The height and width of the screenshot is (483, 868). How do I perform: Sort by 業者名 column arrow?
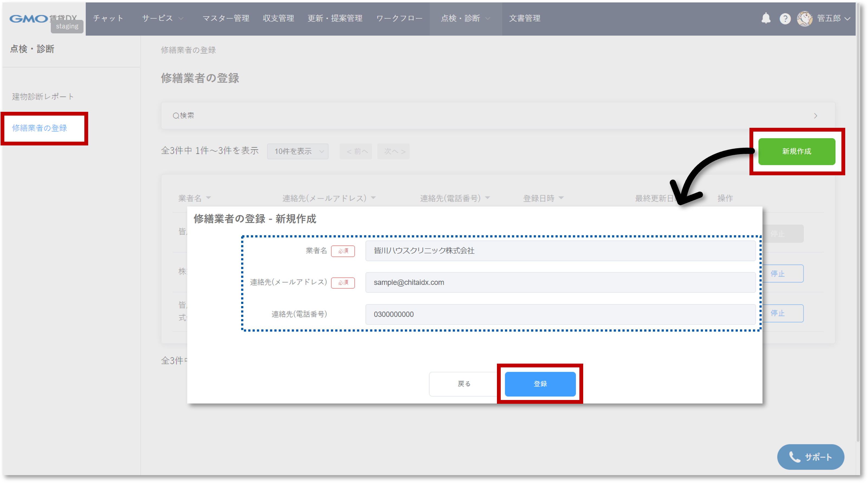[x=209, y=198]
